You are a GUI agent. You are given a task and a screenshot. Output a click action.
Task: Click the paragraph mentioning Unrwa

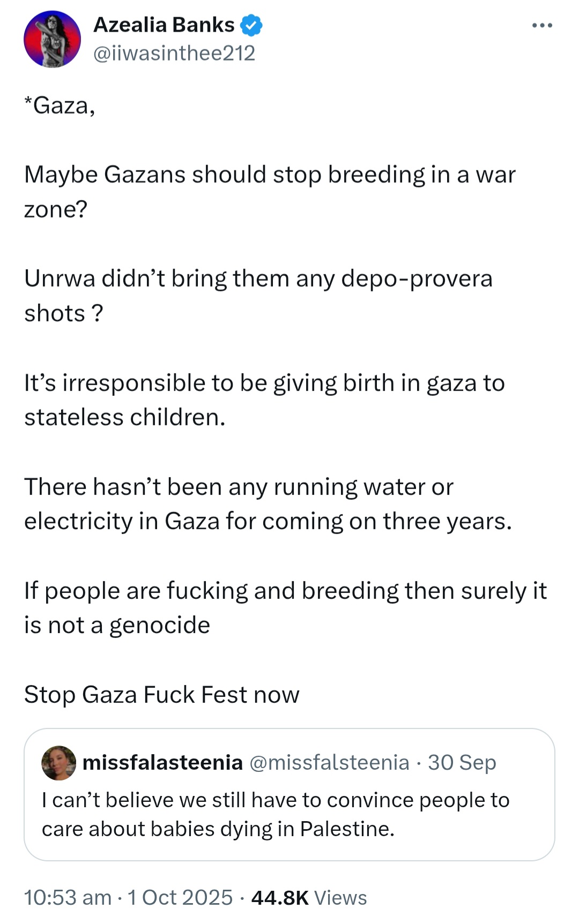point(258,295)
